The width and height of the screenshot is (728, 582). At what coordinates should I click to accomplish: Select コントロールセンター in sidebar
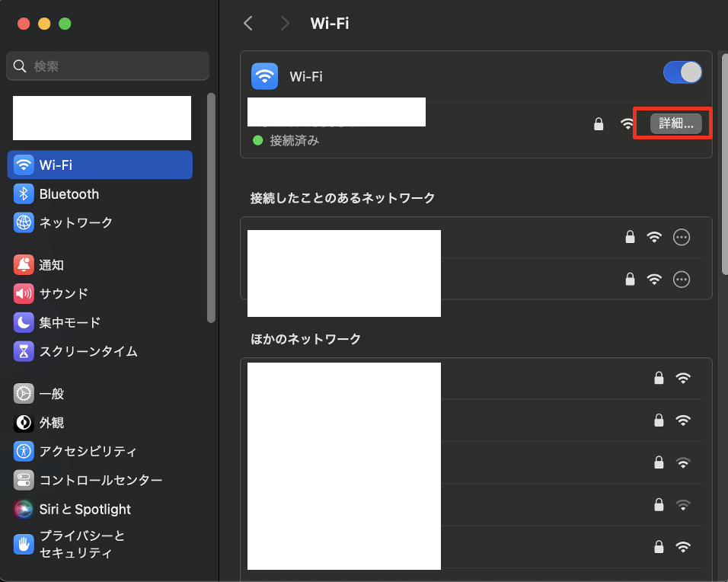point(101,480)
